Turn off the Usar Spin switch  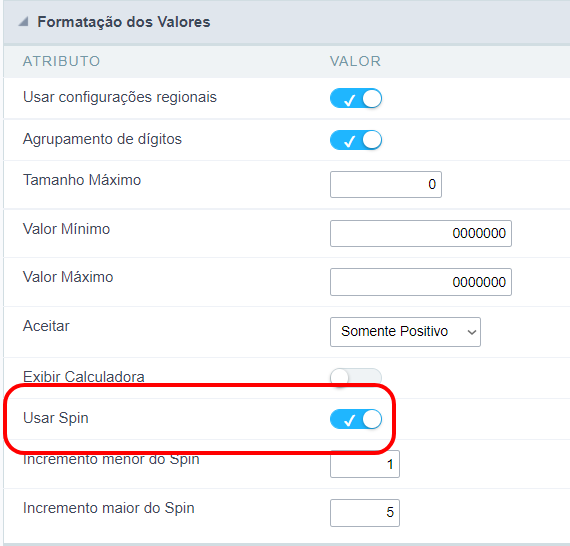[x=356, y=419]
